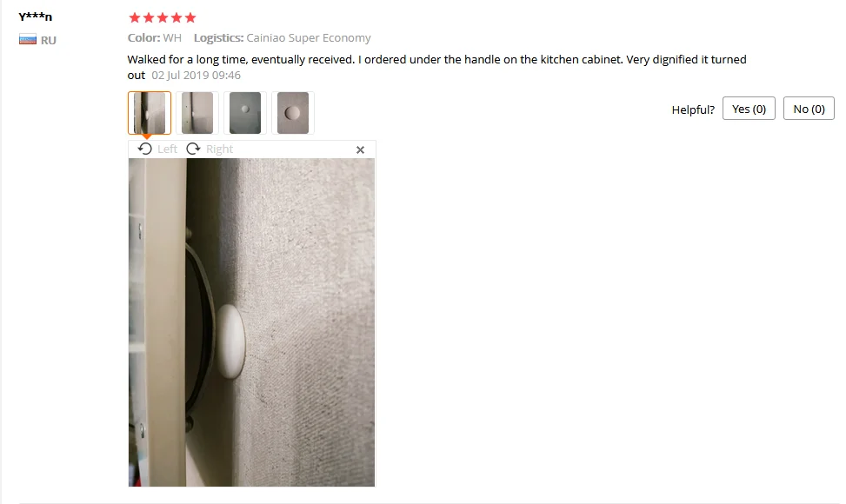Click Cainiao Super Economy logistics text

point(309,37)
